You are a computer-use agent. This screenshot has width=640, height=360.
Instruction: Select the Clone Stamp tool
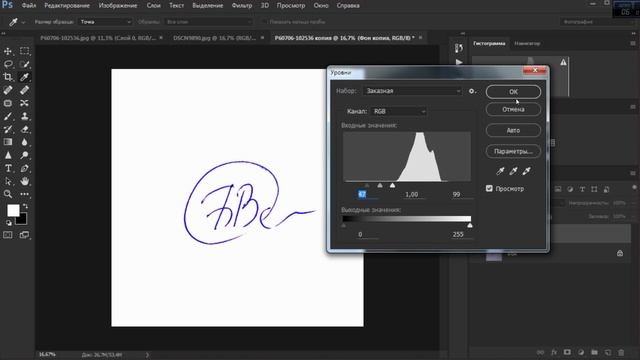click(x=24, y=116)
